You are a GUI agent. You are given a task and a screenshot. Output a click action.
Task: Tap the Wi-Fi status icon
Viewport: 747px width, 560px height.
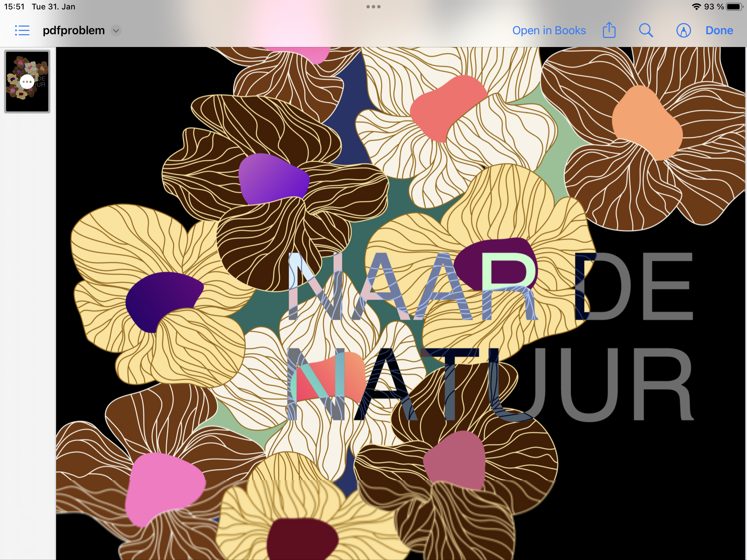click(x=696, y=7)
